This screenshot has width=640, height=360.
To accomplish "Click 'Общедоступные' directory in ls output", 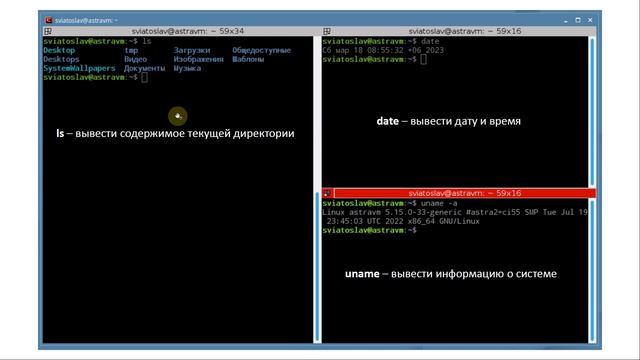I will click(262, 50).
